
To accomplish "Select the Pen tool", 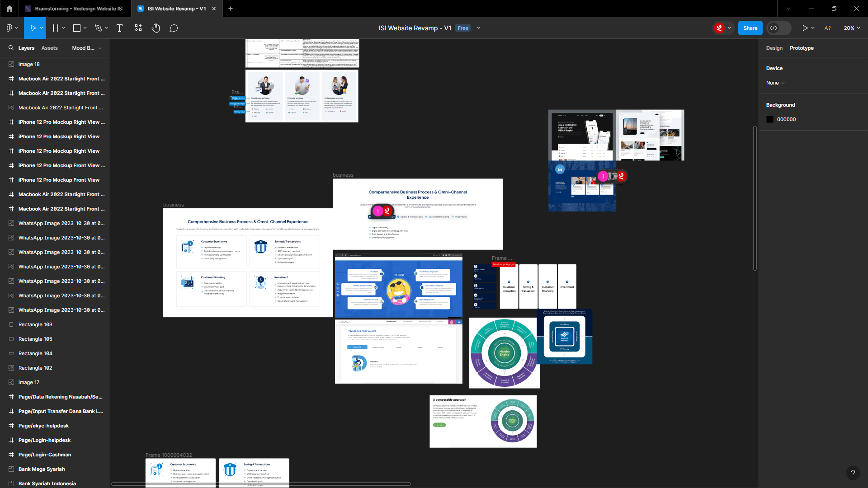I will [x=98, y=28].
